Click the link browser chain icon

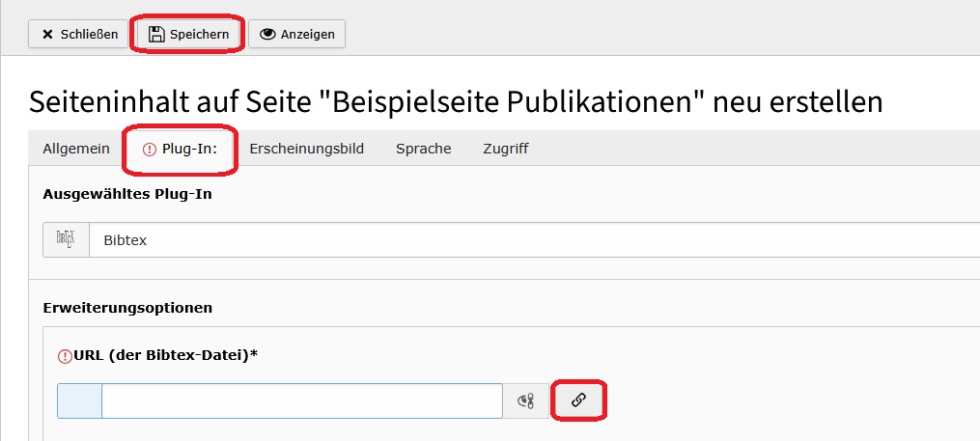coord(578,400)
